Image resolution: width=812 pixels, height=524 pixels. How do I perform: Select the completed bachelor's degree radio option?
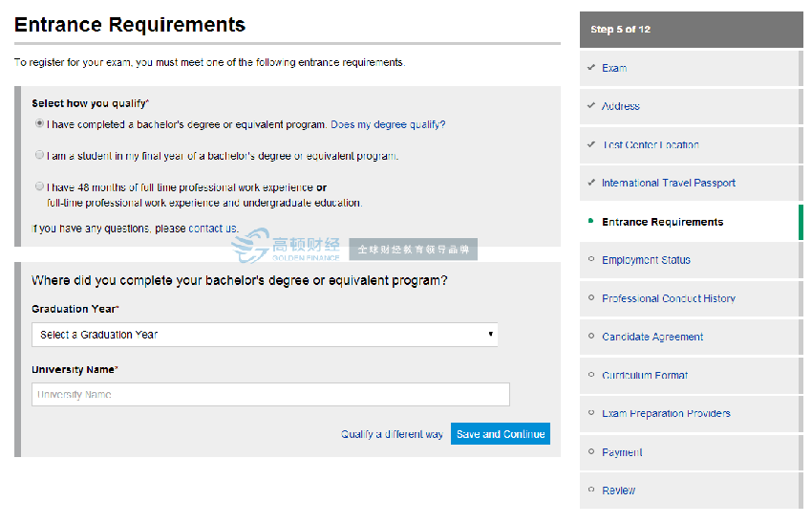(39, 123)
